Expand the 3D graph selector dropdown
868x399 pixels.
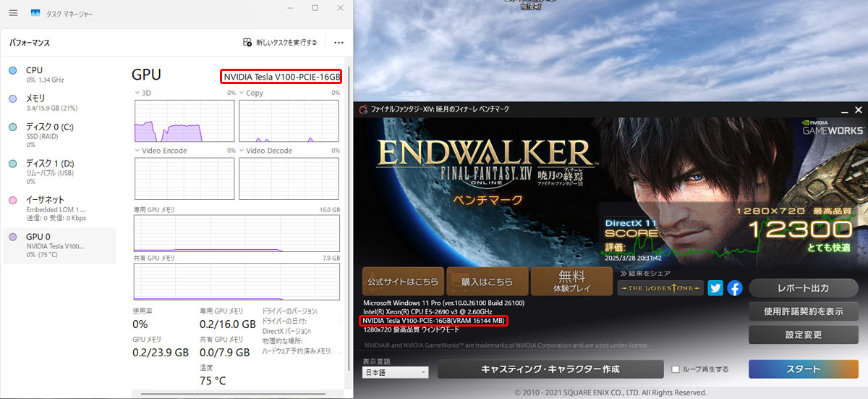click(x=137, y=93)
